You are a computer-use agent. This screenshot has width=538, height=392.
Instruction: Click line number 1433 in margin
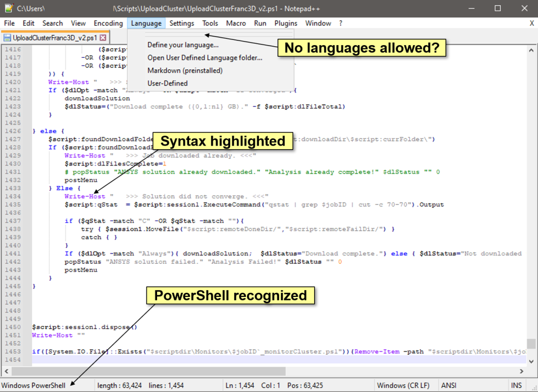click(13, 188)
